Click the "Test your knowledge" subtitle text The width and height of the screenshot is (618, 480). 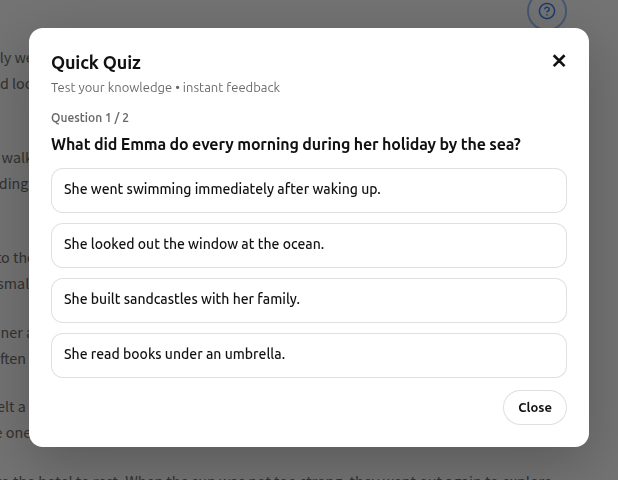click(111, 88)
